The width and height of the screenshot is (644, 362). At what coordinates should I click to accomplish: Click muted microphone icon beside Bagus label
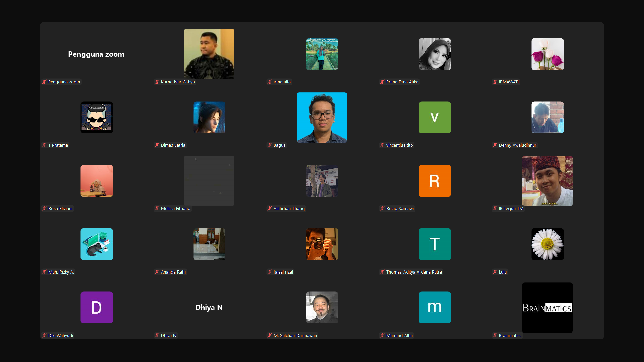[270, 145]
